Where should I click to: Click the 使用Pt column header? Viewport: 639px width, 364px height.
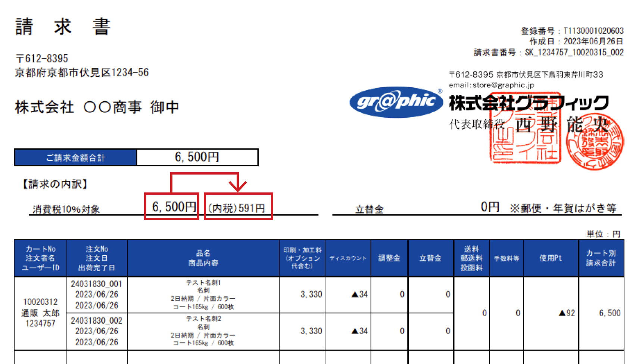[551, 258]
